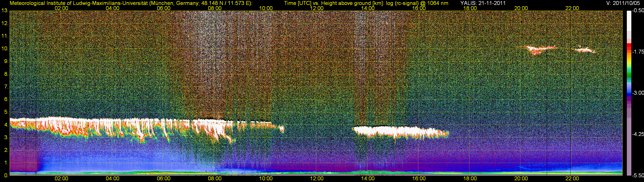Image resolution: width=644 pixels, height=182 pixels.
Task: Click the height axis label '5.'
Action: [x=6, y=112]
